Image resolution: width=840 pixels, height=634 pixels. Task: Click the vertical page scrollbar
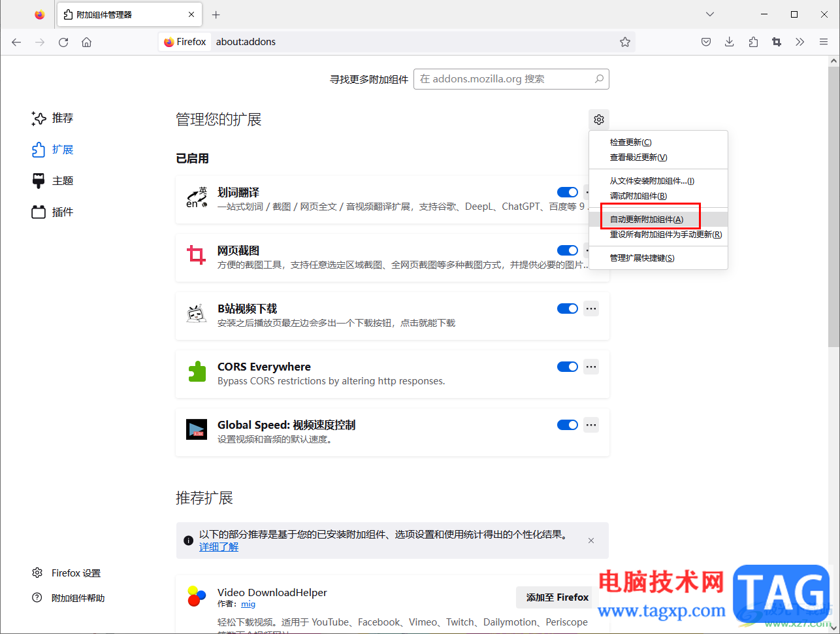(833, 206)
